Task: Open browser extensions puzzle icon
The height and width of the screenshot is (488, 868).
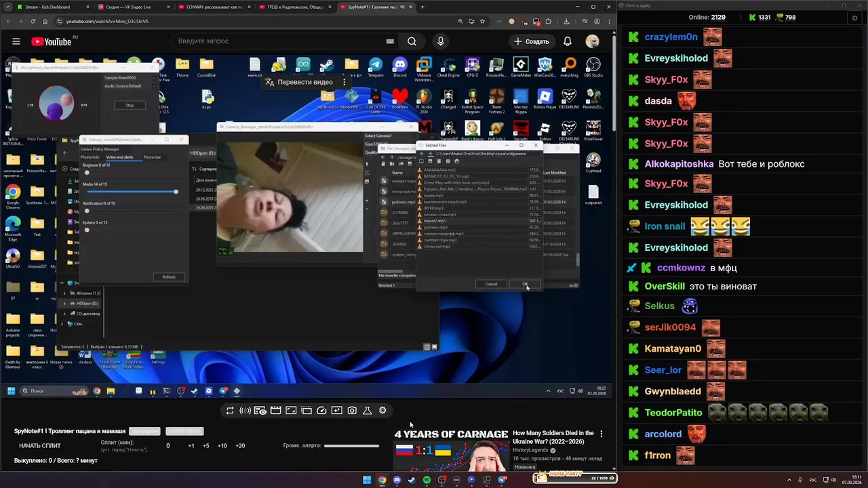Action: [x=549, y=21]
